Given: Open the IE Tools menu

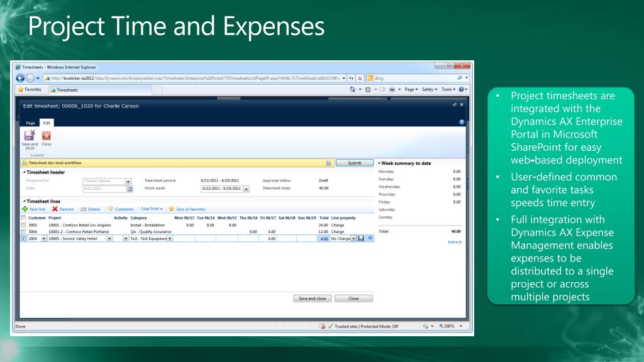Looking at the screenshot, I should coord(448,89).
